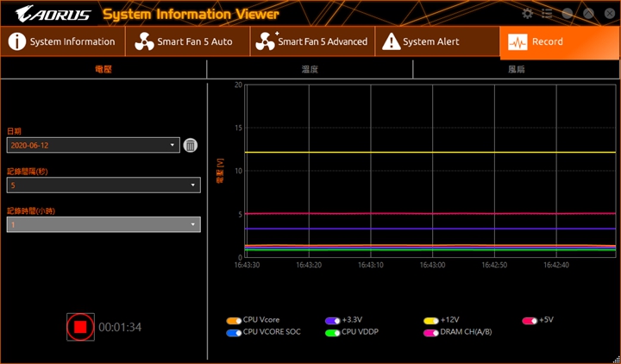Click the System Alert warning triangle icon
The image size is (621, 364).
(392, 41)
